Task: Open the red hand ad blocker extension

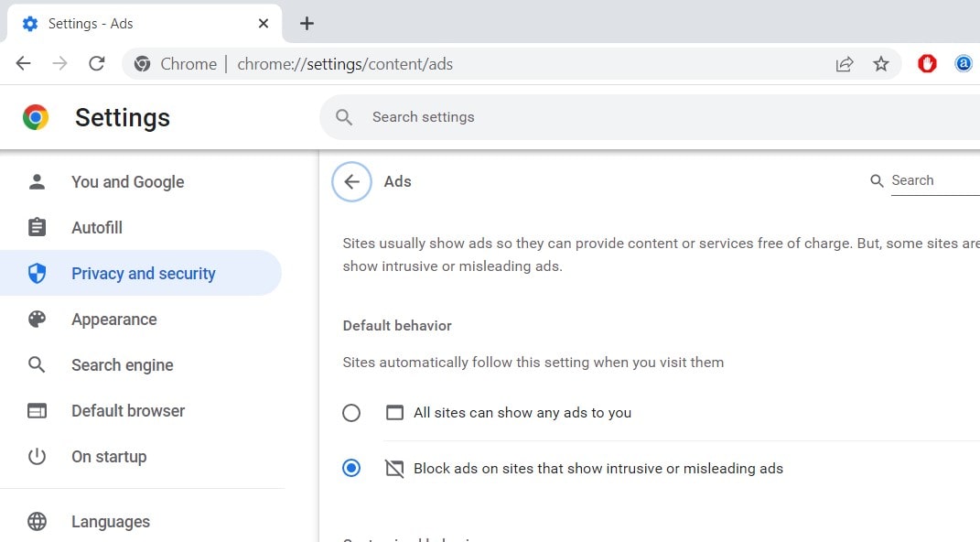Action: [927, 64]
